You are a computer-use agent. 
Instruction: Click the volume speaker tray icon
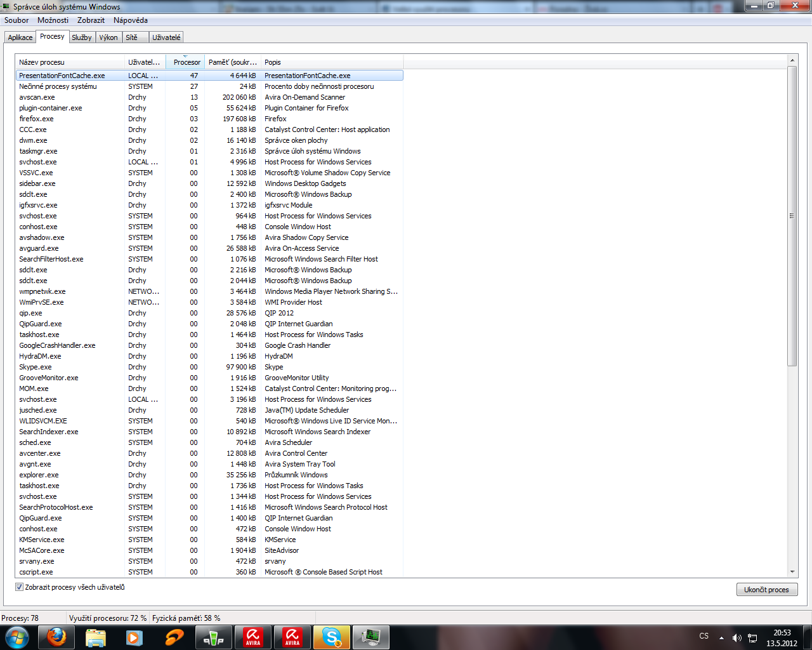tap(737, 638)
